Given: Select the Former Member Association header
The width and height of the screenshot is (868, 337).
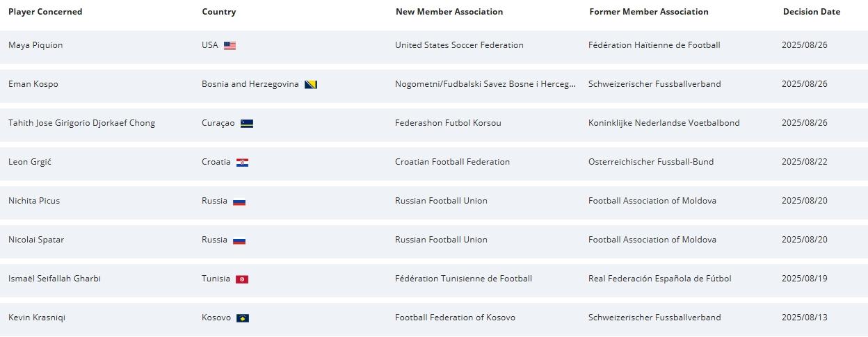Looking at the screenshot, I should click(649, 12).
